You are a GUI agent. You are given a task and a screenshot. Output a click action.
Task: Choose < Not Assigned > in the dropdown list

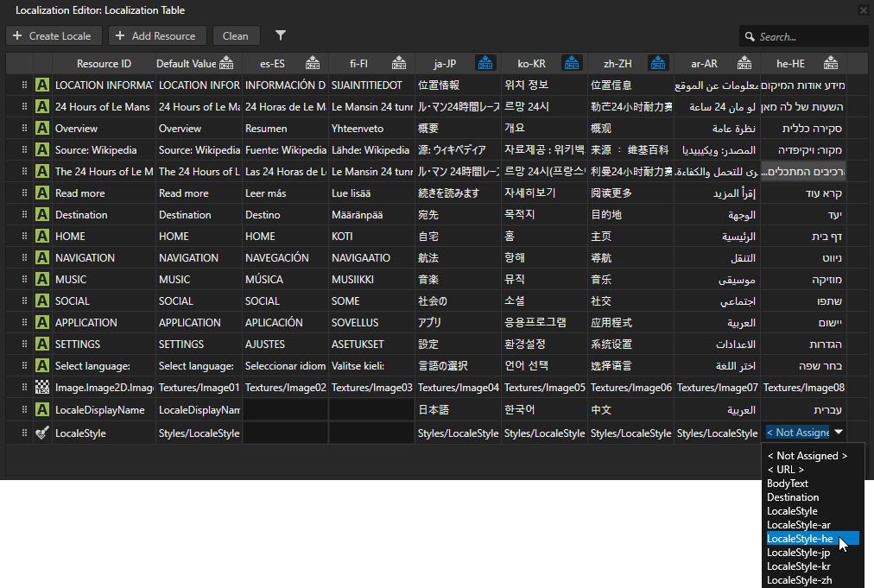pos(809,455)
